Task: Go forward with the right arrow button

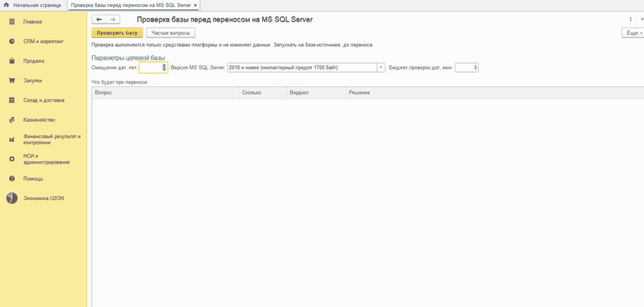Action: 113,19
